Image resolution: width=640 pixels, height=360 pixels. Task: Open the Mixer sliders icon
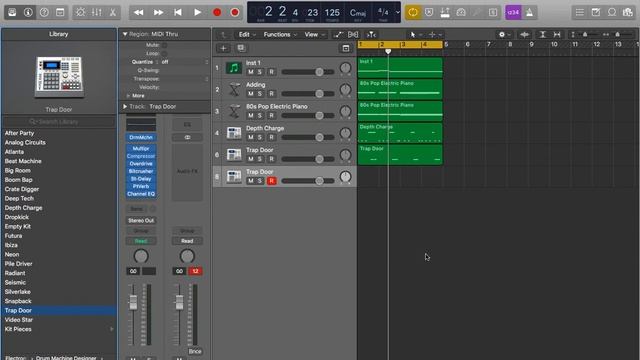[96, 12]
